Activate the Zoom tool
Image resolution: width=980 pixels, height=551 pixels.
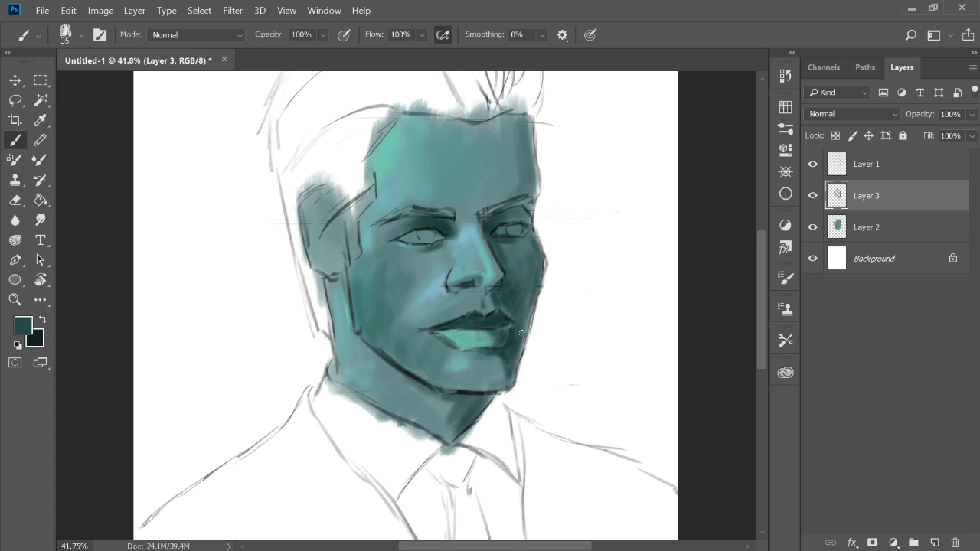[x=15, y=300]
